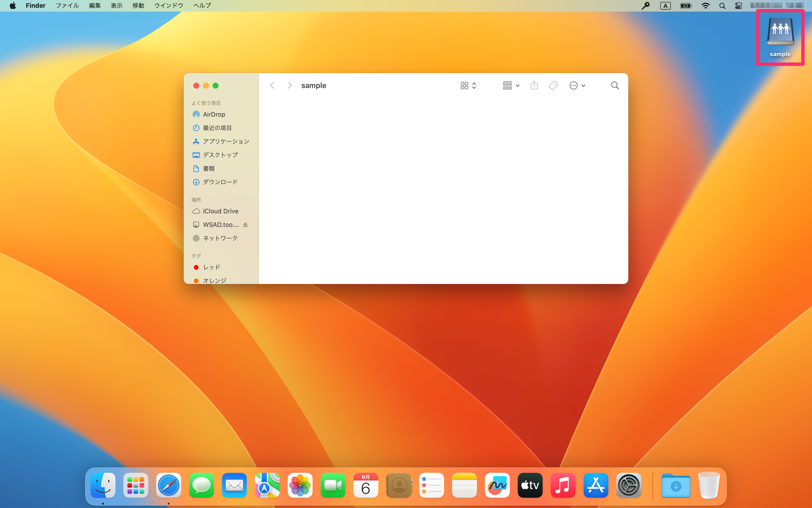Launch FaceTime from the Dock
This screenshot has width=812, height=508.
click(x=333, y=486)
